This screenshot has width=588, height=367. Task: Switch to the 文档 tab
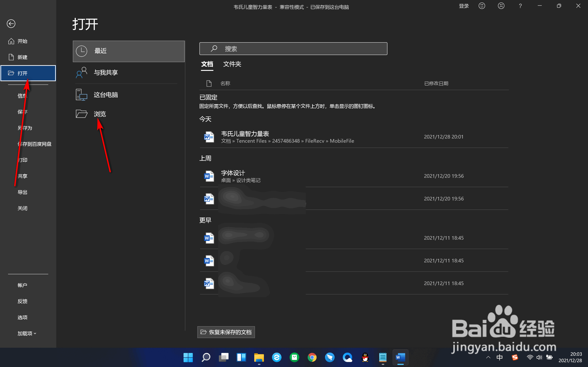pyautogui.click(x=207, y=64)
